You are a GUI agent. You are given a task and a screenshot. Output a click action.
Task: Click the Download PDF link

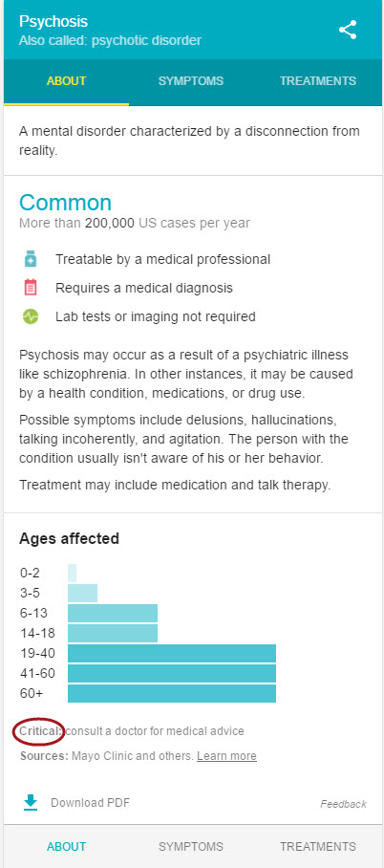pos(90,803)
